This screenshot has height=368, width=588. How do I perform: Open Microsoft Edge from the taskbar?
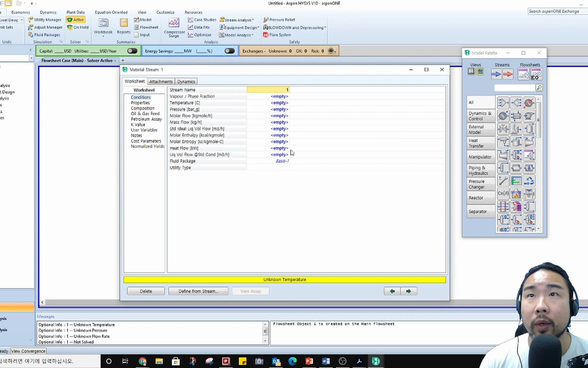coord(292,361)
